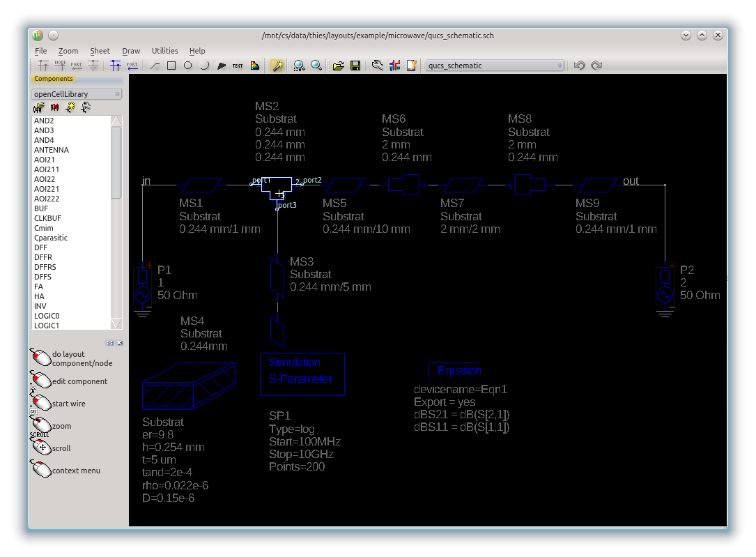Open the Draw menu
This screenshot has width=756, height=557.
[x=131, y=51]
